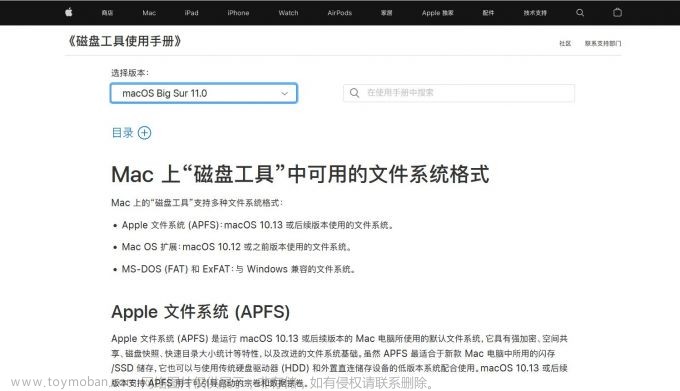Open the 目录 table of contents link
This screenshot has width=680, height=391.
(122, 133)
